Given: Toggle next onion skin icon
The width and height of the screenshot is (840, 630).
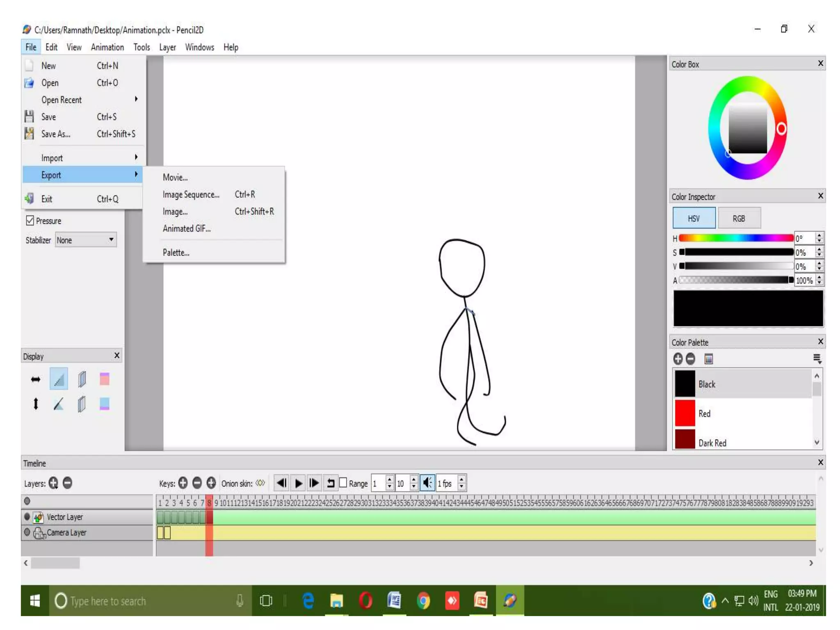Looking at the screenshot, I should click(82, 404).
